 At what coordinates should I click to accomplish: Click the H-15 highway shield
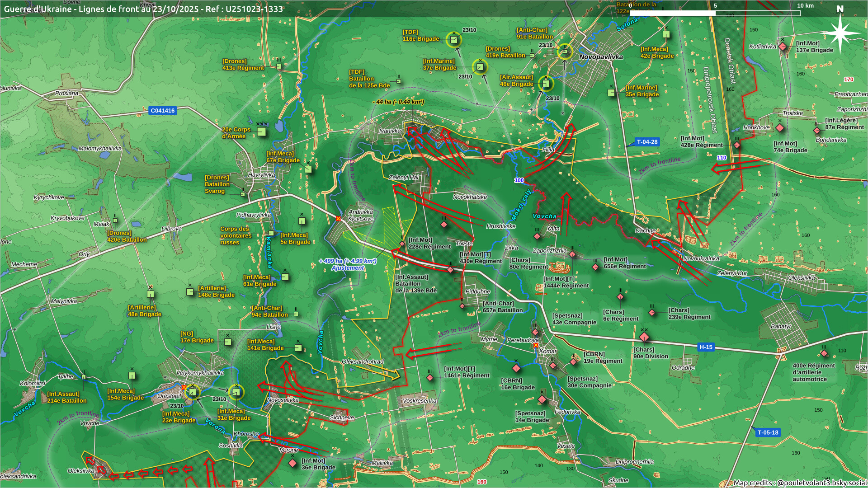pos(705,347)
